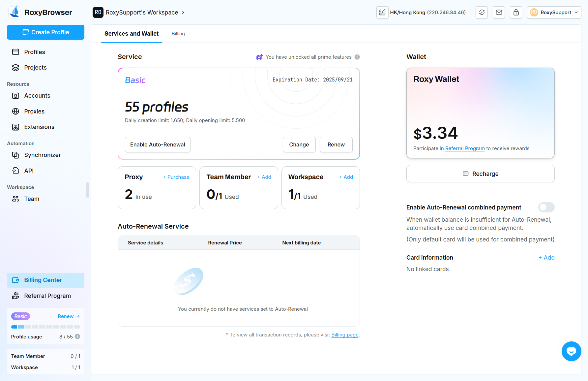Open the mail messages icon

[499, 13]
